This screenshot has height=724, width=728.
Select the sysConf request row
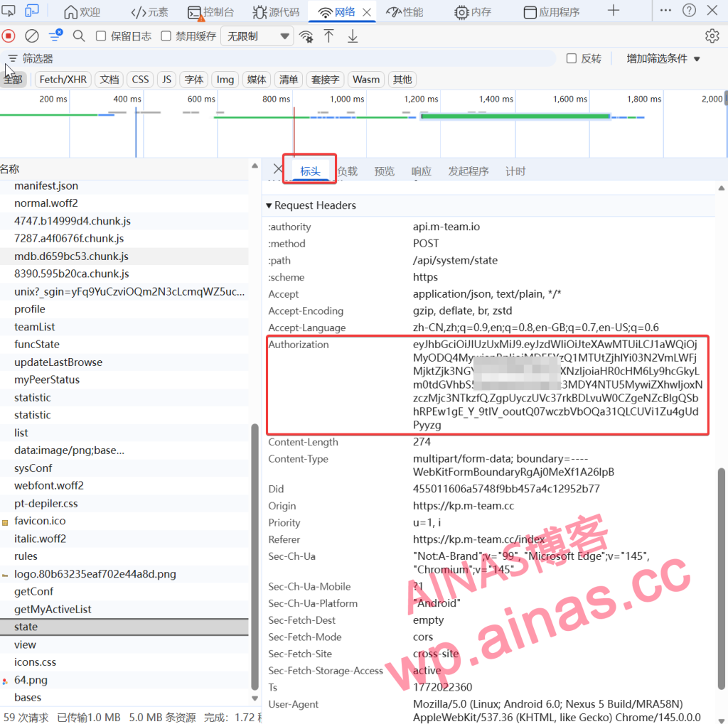tap(124, 468)
